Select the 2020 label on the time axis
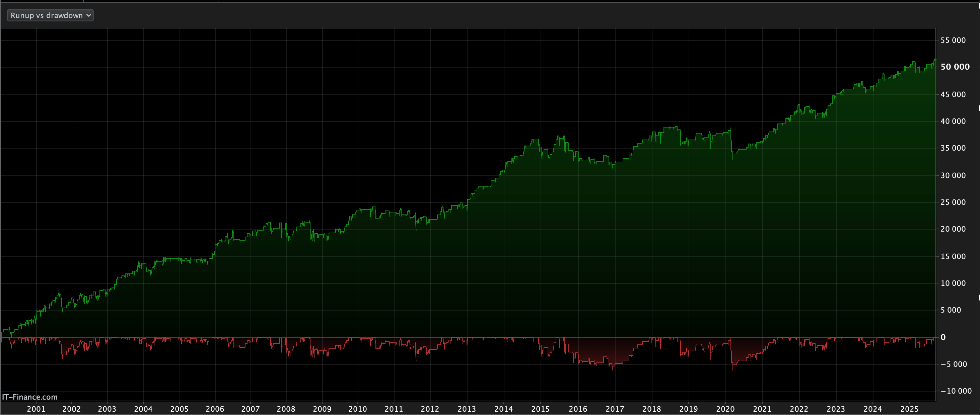The height and width of the screenshot is (415, 980). (725, 409)
